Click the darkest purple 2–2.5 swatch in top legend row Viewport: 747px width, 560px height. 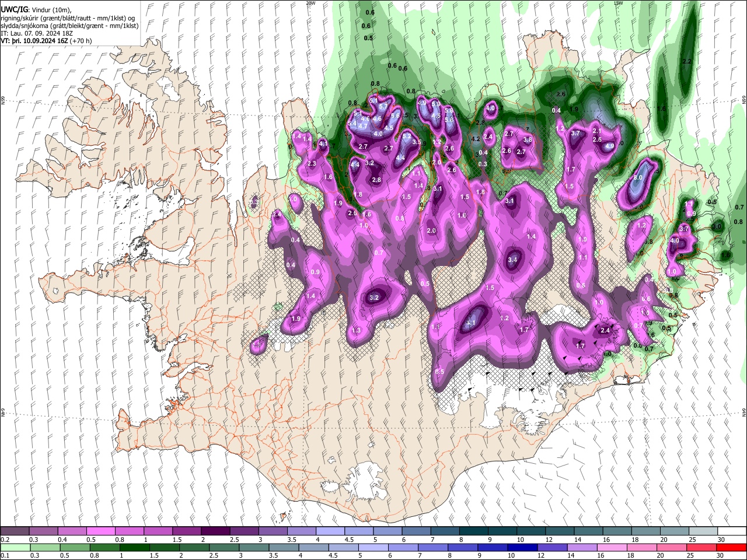(x=215, y=531)
